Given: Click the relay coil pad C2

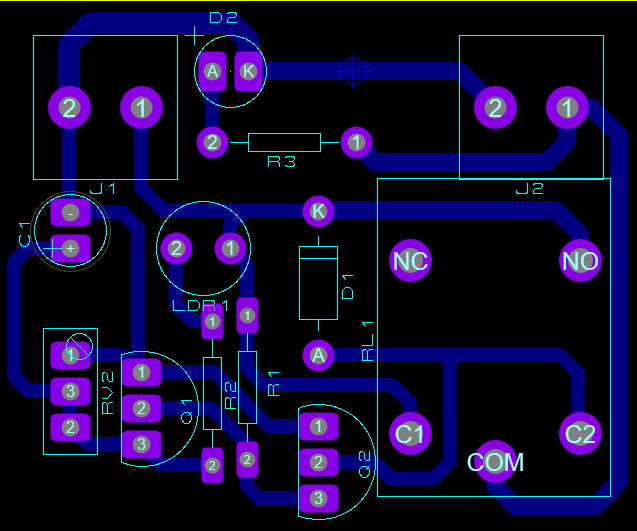Looking at the screenshot, I should pyautogui.click(x=580, y=434).
